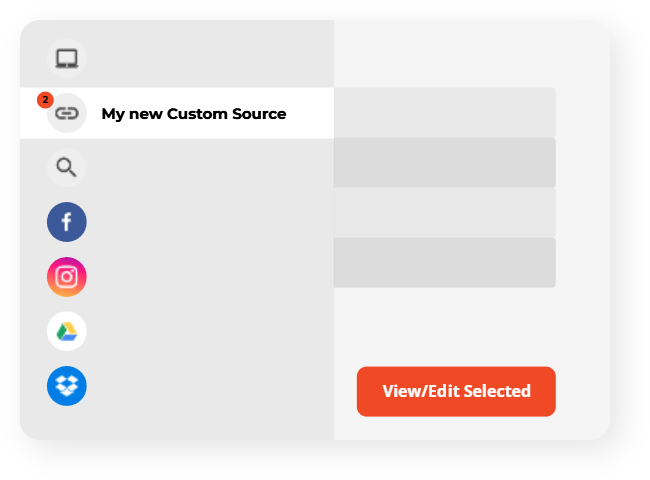Click the chain link custom source icon

[67, 113]
